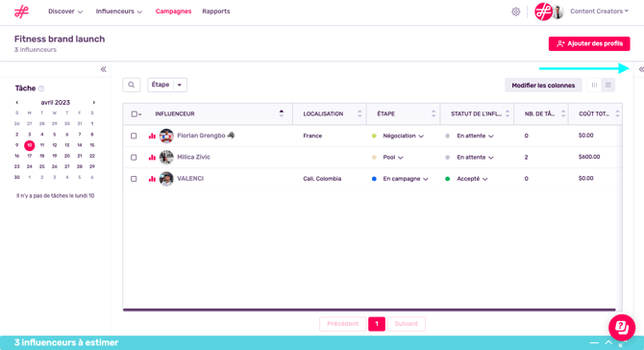Click the avril 2023 month label
The image size is (644, 350).
[55, 102]
